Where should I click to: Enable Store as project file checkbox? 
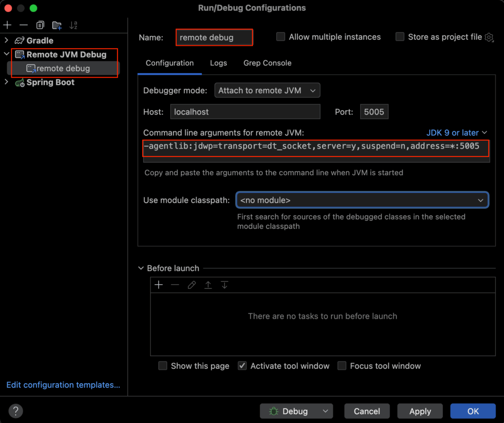(x=400, y=36)
